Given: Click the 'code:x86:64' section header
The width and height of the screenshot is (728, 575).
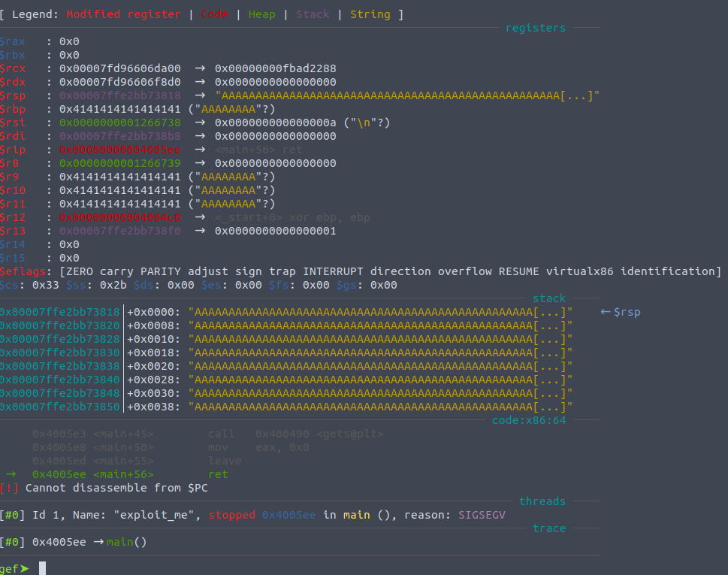Looking at the screenshot, I should (528, 420).
